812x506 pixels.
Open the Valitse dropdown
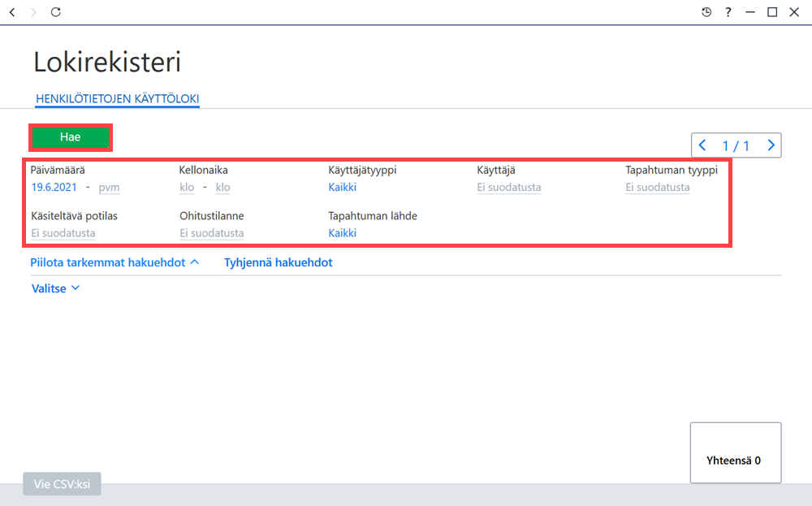55,288
